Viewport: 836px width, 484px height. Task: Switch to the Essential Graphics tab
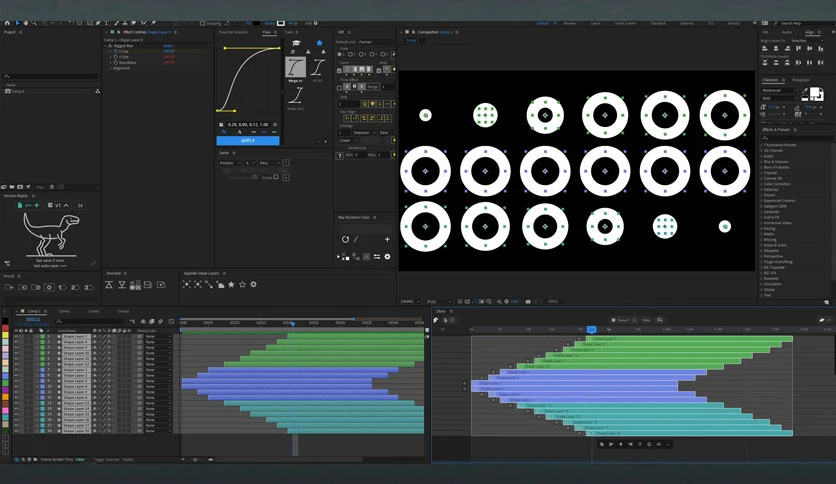234,32
